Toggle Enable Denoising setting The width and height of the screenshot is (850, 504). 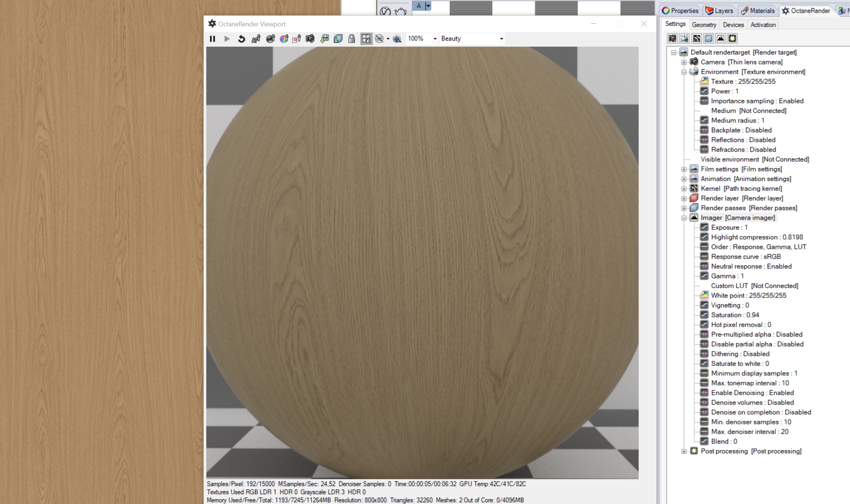click(x=752, y=393)
